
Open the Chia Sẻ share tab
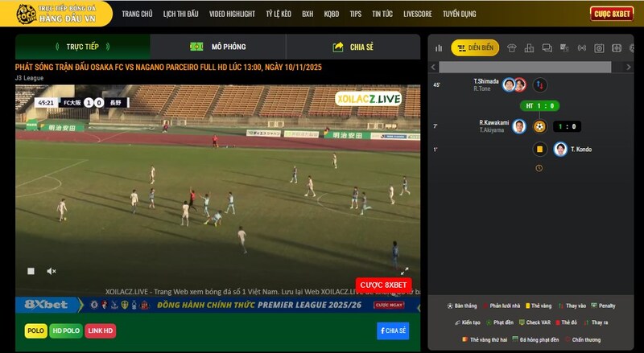353,47
